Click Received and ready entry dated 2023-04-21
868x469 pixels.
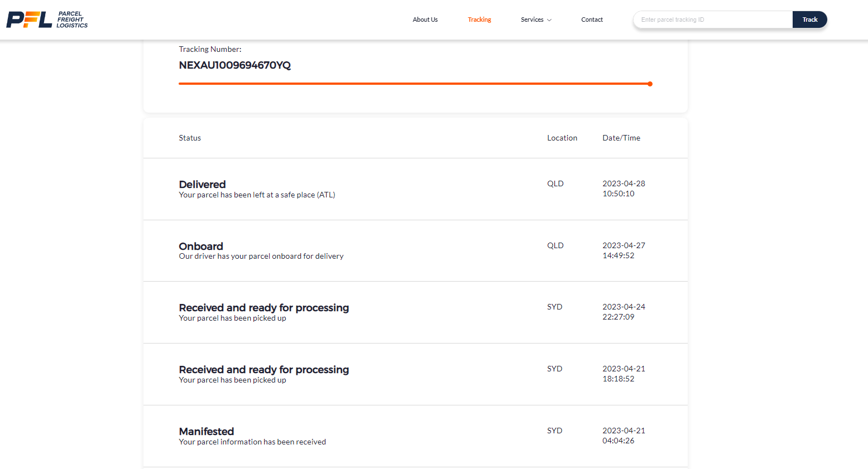pyautogui.click(x=263, y=370)
